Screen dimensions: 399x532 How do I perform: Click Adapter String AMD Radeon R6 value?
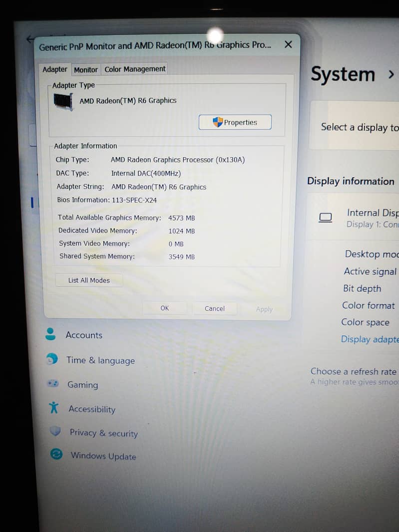coord(159,187)
